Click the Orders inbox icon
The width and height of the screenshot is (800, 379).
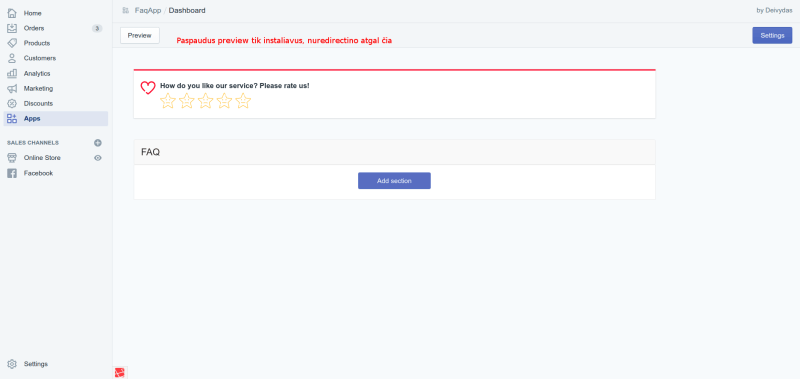pyautogui.click(x=12, y=28)
